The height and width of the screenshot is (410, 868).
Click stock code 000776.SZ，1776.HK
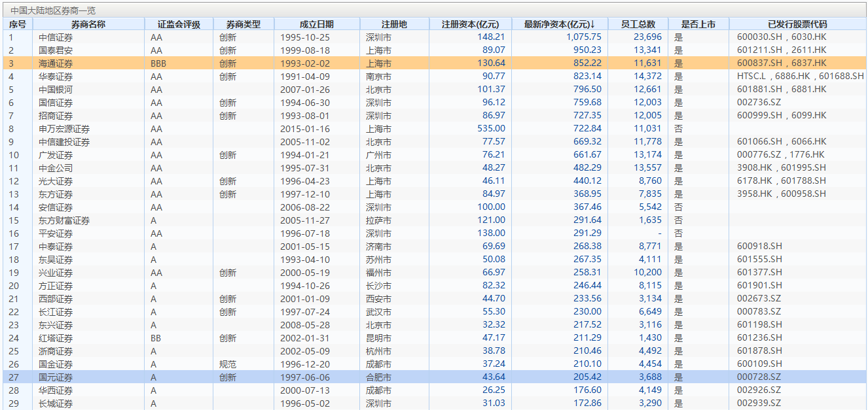(781, 155)
